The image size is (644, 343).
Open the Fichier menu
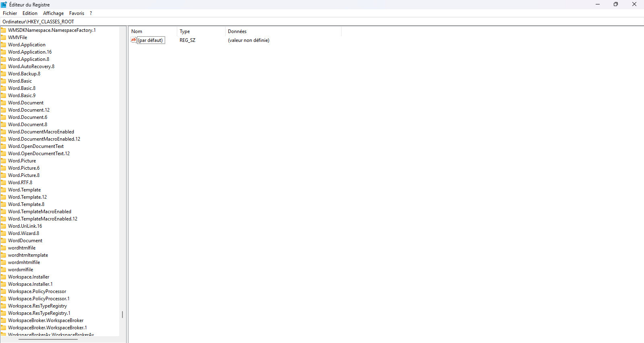10,13
